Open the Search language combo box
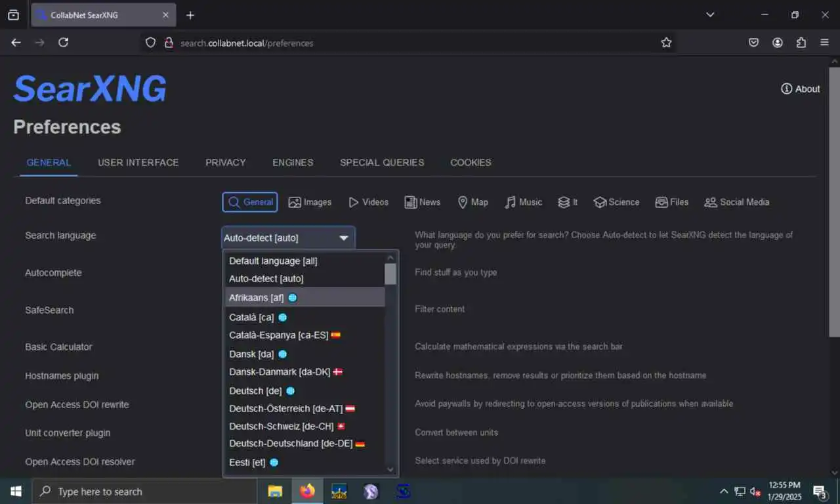The width and height of the screenshot is (840, 504). [288, 238]
